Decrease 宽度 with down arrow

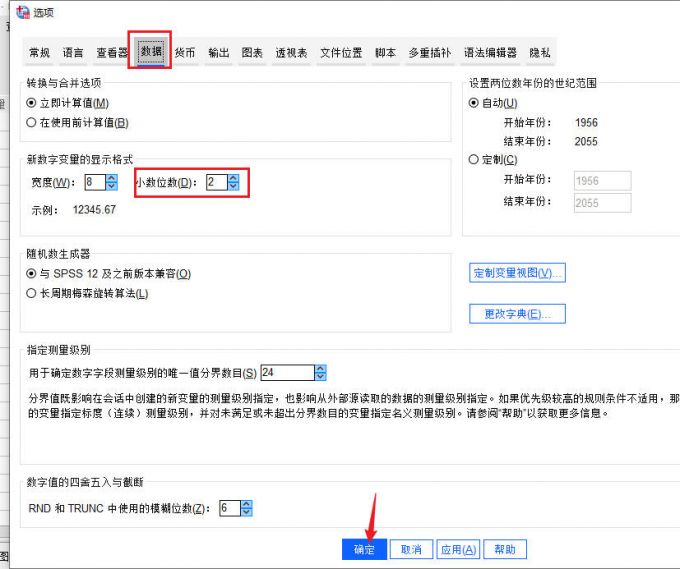tap(112, 186)
